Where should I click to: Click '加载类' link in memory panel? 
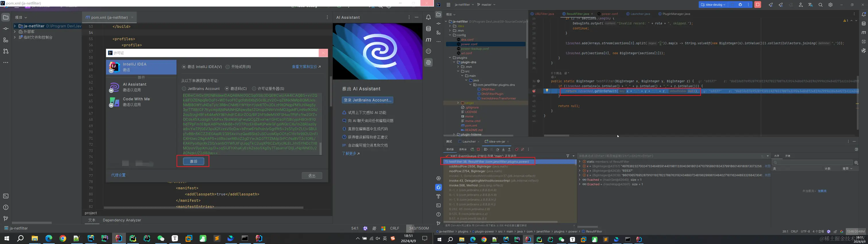822,191
